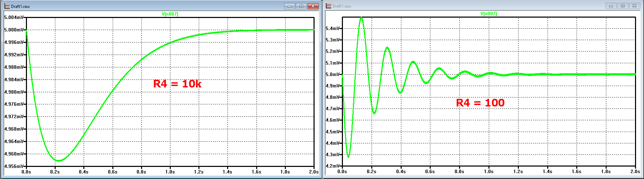Click the 5.0mV vertical axis label
This screenshot has height=179, width=644.
[333, 74]
